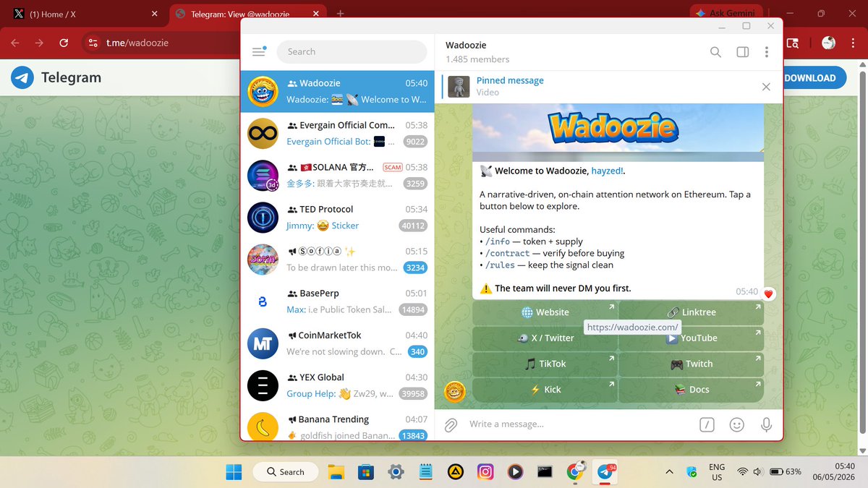The height and width of the screenshot is (488, 868).
Task: Open the TikTok bot button
Action: pos(545,364)
